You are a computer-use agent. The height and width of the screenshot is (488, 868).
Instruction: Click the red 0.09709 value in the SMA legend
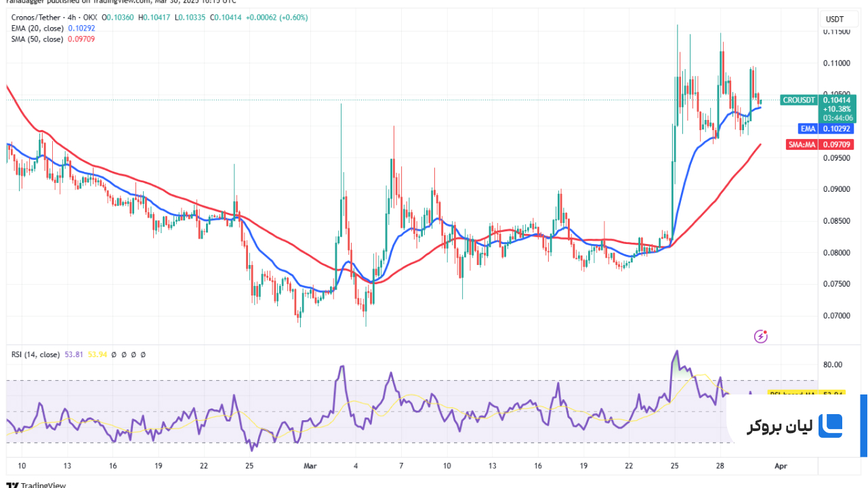(81, 39)
